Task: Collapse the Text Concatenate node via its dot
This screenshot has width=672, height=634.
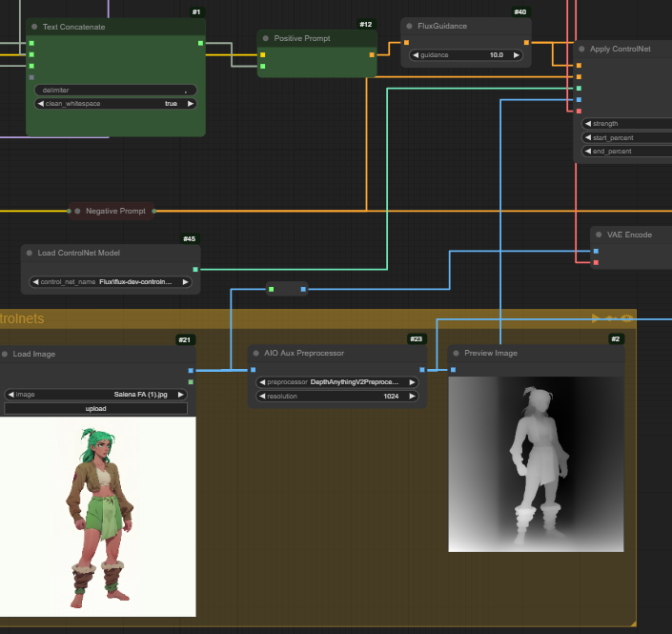Action: (34, 27)
